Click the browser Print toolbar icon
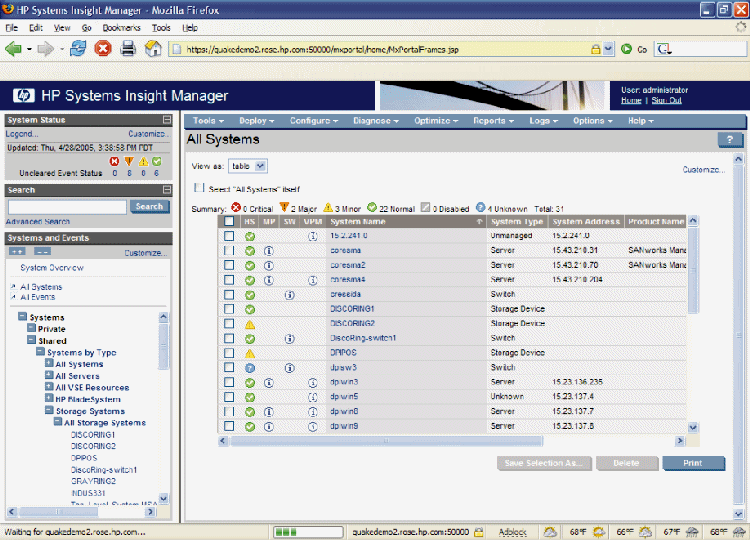The image size is (750, 540). [x=129, y=48]
